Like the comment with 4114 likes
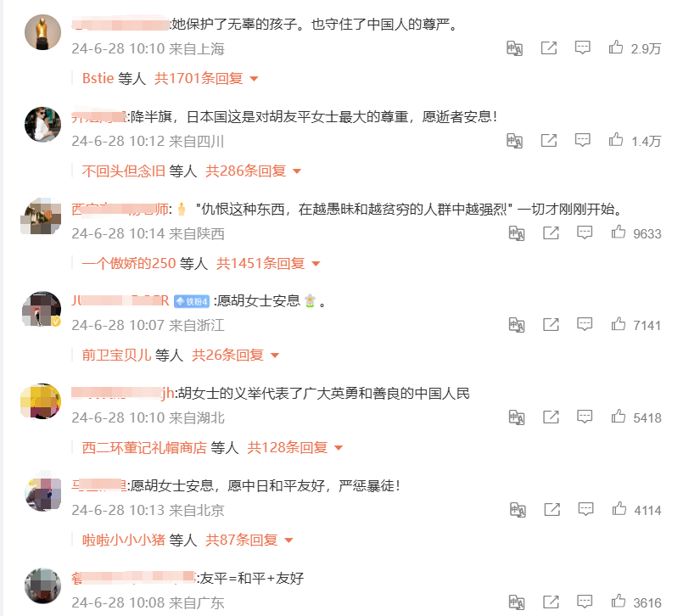 click(619, 509)
